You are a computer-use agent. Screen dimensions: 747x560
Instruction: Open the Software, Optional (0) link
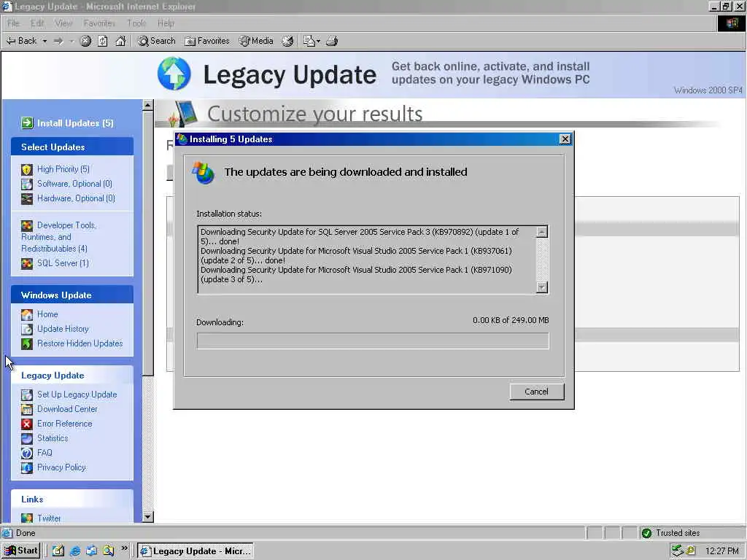point(75,184)
